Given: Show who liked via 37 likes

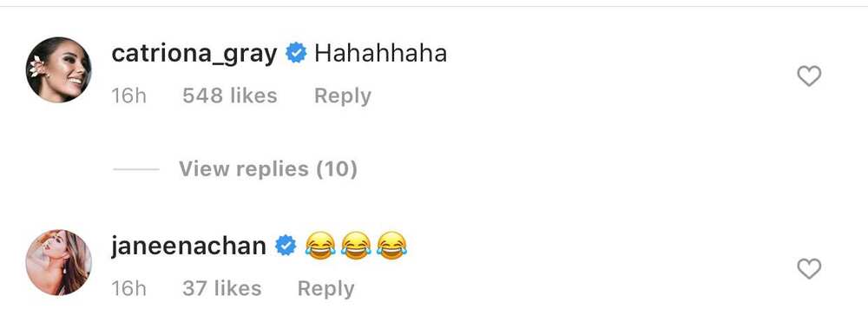Looking at the screenshot, I should tap(222, 288).
